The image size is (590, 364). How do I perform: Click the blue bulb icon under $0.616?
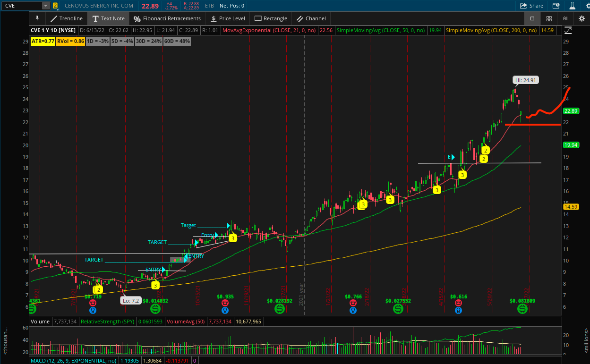pos(458,311)
